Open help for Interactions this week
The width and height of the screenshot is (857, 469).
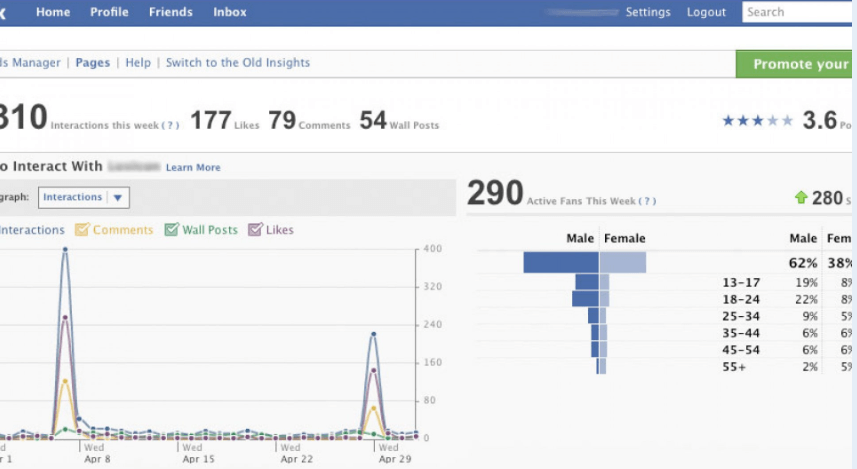coord(170,125)
